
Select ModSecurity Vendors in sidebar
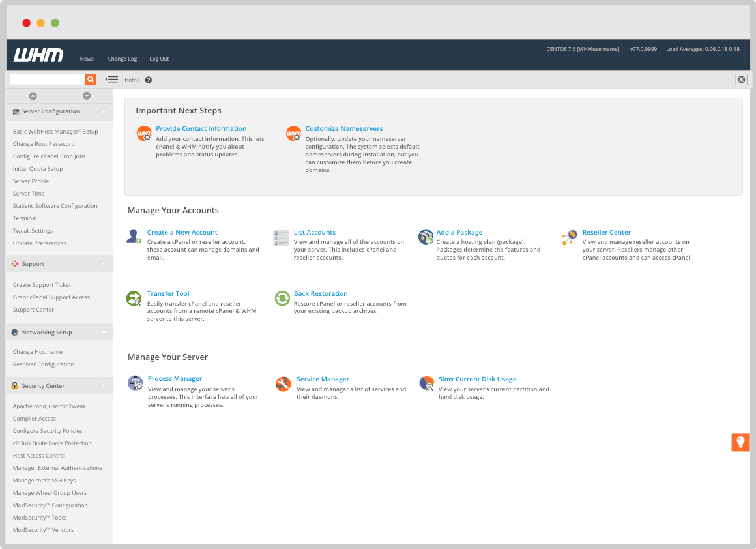(44, 530)
